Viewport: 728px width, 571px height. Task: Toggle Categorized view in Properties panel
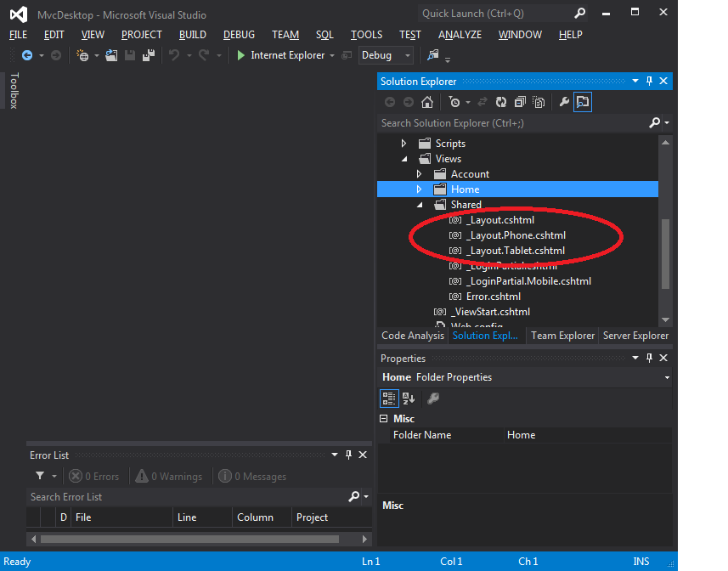tap(389, 399)
